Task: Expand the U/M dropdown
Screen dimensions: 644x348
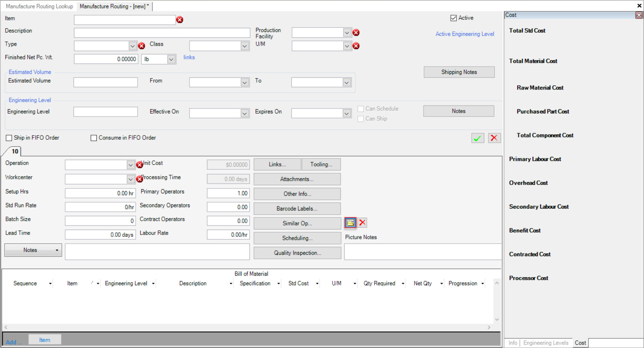Action: 347,46
